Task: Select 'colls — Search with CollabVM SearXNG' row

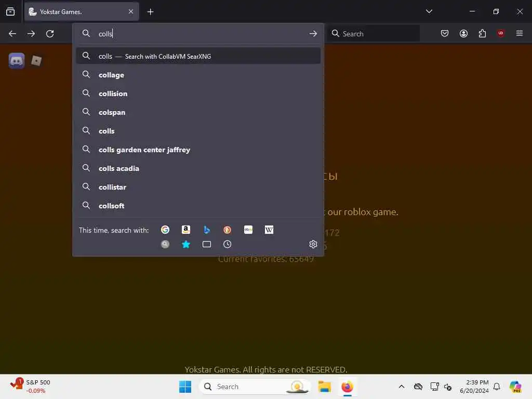Action: point(198,56)
